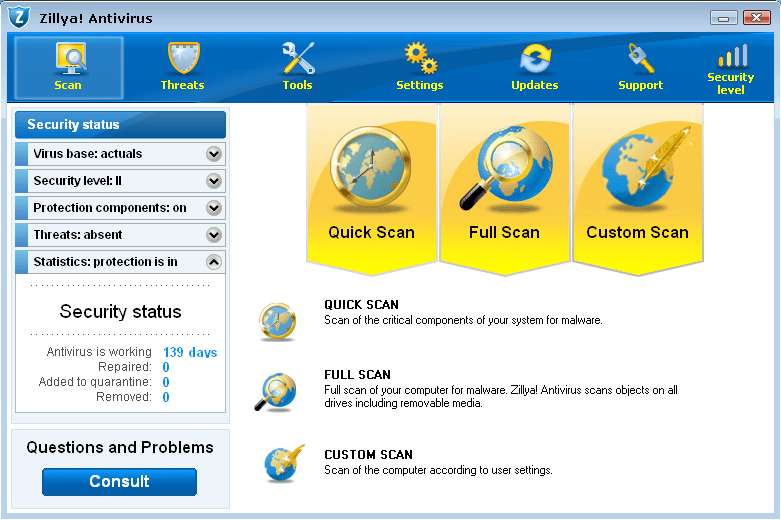Open Settings gears icon

point(419,60)
